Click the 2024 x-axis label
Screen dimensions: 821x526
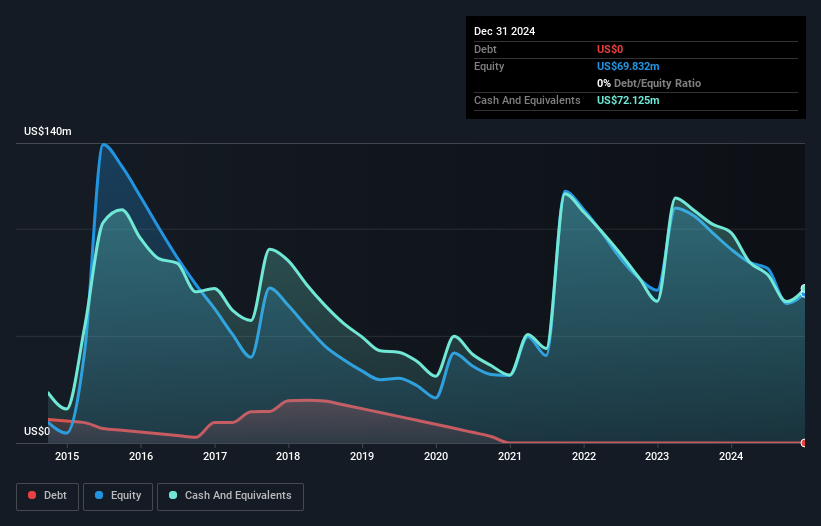(731, 456)
